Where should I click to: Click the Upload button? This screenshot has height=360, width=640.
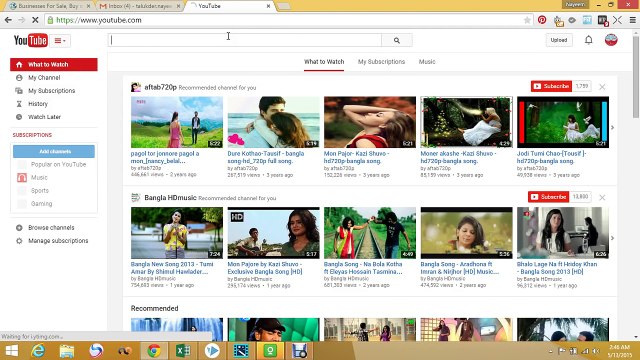(559, 40)
